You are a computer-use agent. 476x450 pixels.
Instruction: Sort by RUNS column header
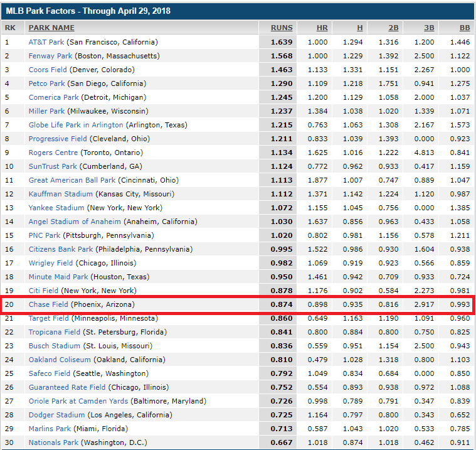pyautogui.click(x=282, y=28)
